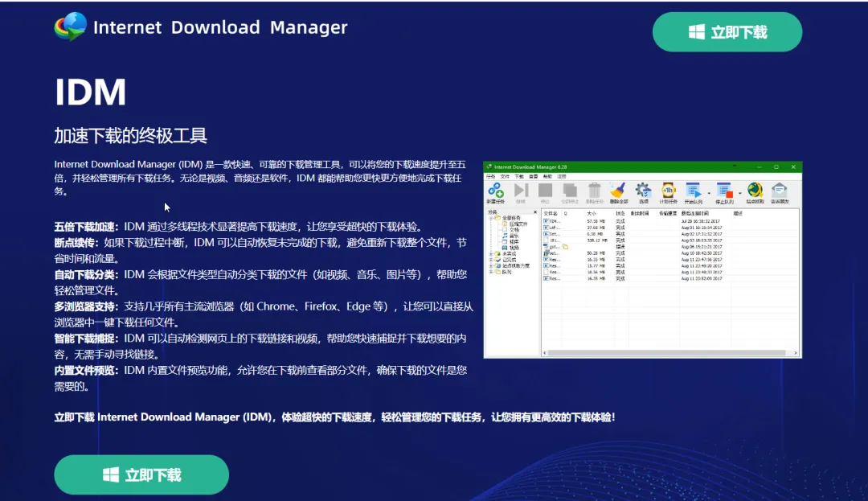Open the 任务 menu in IDM window
The height and width of the screenshot is (501, 868).
(491, 176)
